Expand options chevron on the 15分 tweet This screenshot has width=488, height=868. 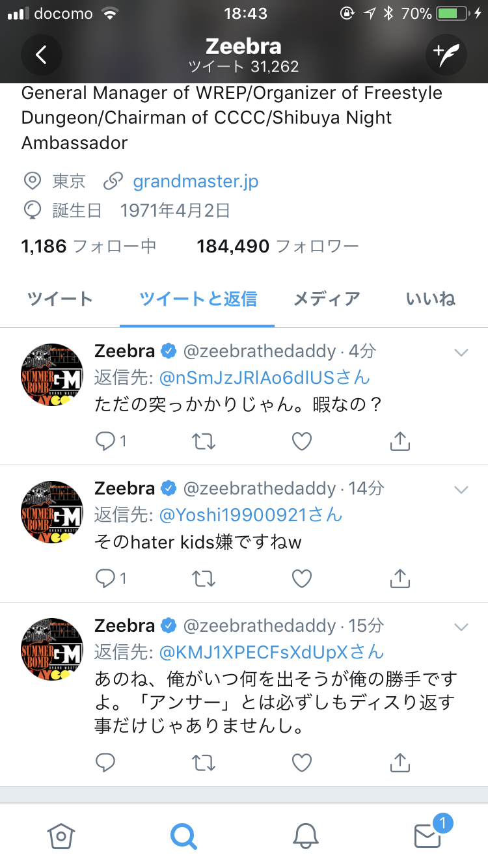tap(461, 627)
